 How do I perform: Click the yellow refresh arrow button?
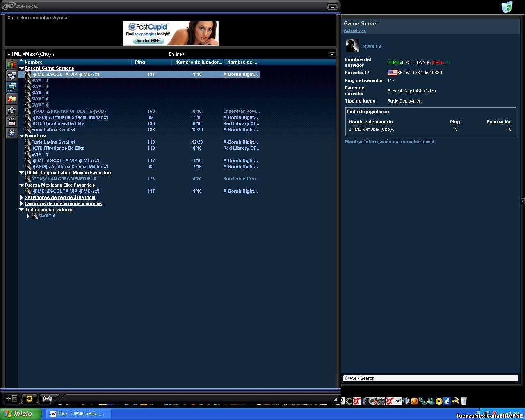click(x=29, y=398)
